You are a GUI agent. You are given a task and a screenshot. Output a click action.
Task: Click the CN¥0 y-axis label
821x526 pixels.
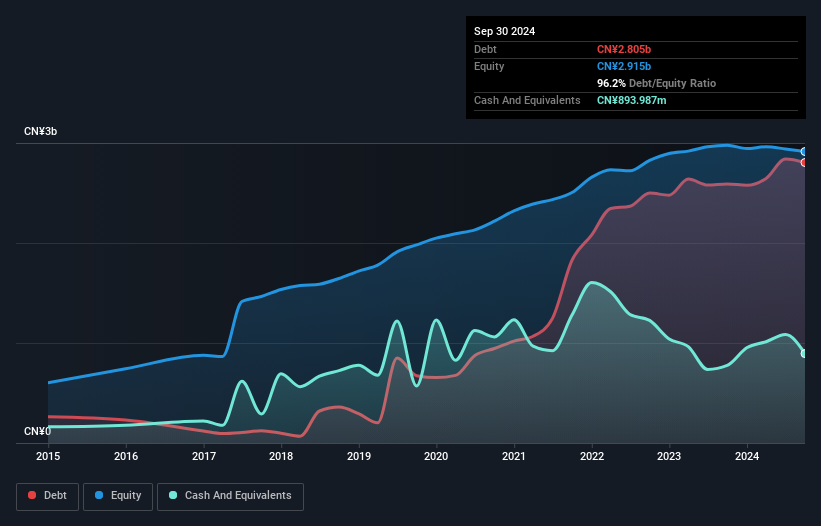click(x=38, y=431)
